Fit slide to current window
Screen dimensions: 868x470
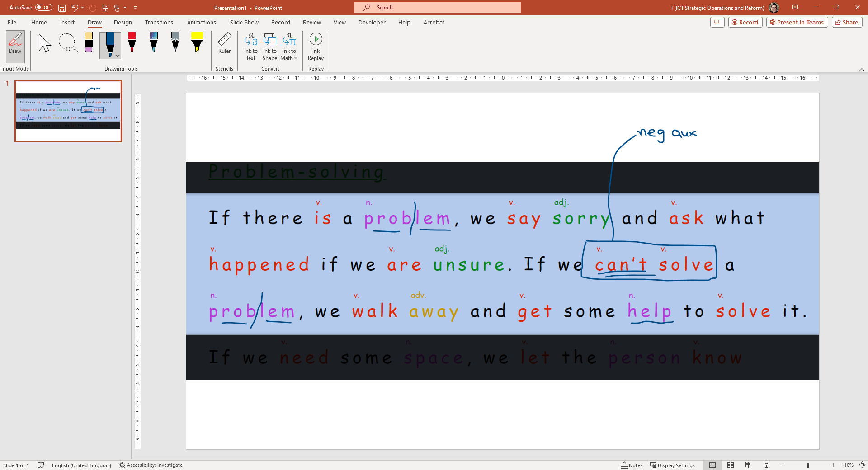(862, 465)
